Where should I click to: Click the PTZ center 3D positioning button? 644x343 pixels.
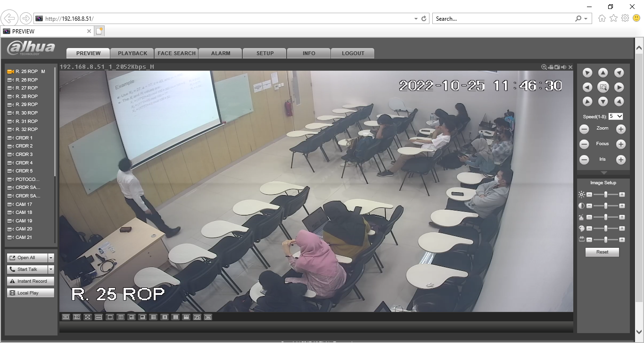pyautogui.click(x=603, y=87)
